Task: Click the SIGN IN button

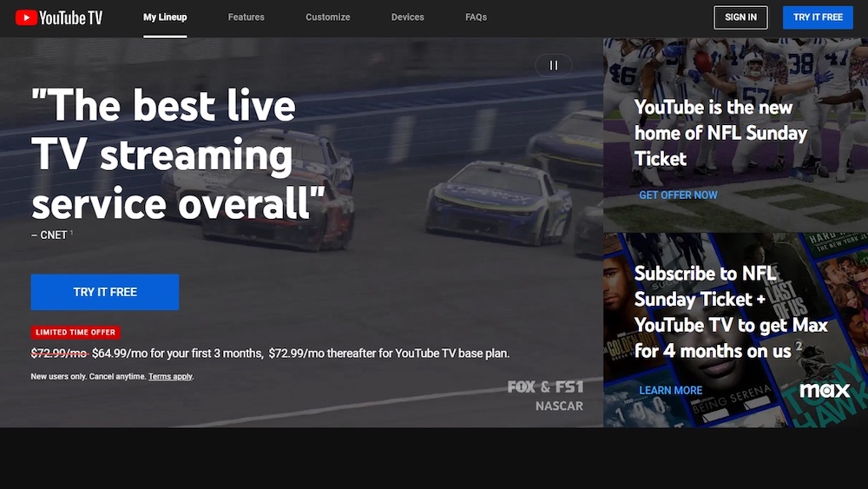Action: click(740, 17)
